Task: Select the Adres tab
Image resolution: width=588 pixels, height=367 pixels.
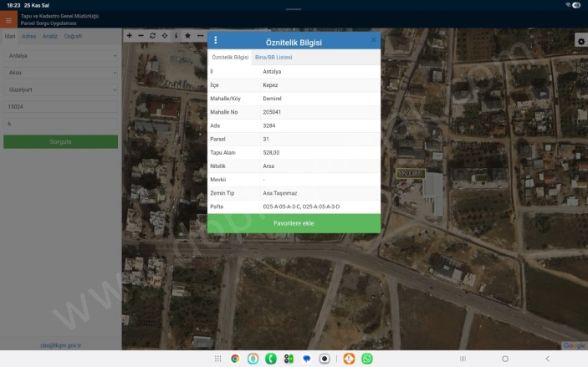Action: pos(28,36)
